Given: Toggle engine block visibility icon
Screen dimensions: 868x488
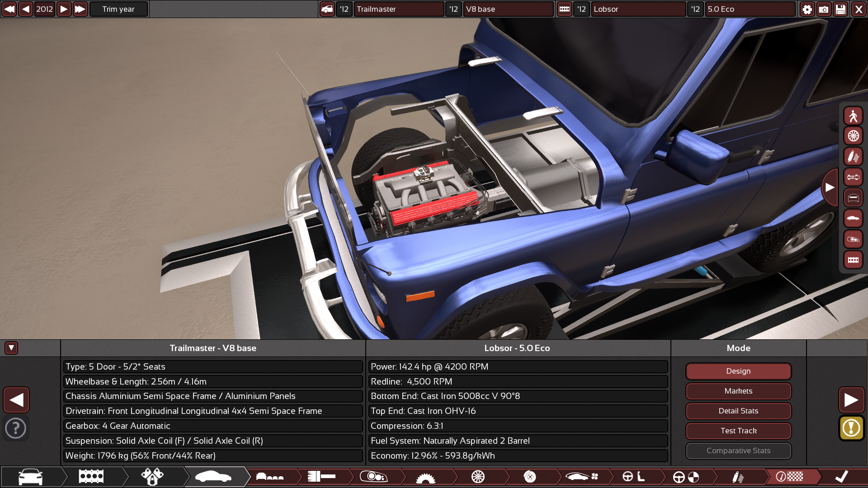Looking at the screenshot, I should click(x=853, y=260).
